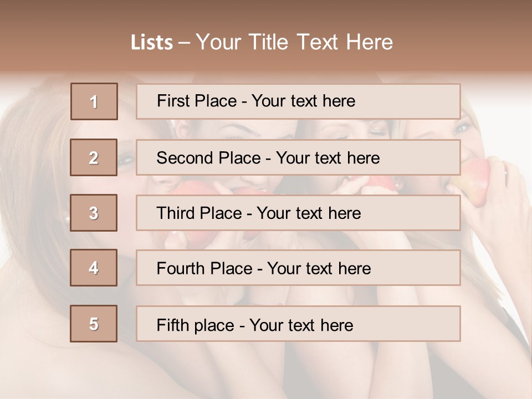Click the words Your text here in First Place
This screenshot has width=532, height=399.
pos(303,101)
